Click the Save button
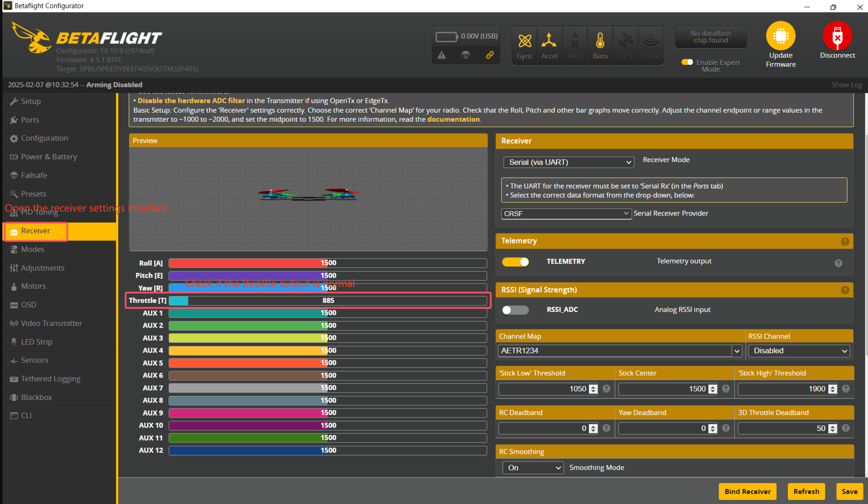Screen dimensions: 868x504 click(x=850, y=491)
